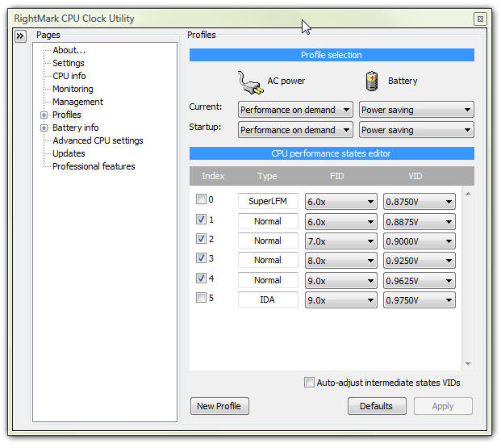The height and width of the screenshot is (448, 501).
Task: Select Battery info page
Action: [x=75, y=128]
